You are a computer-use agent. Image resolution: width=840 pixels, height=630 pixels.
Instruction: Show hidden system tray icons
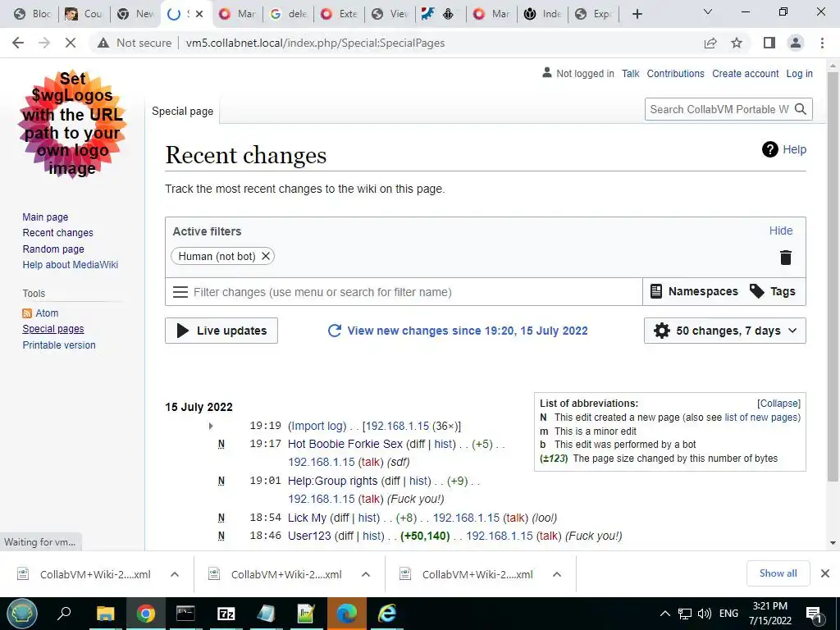pos(664,614)
